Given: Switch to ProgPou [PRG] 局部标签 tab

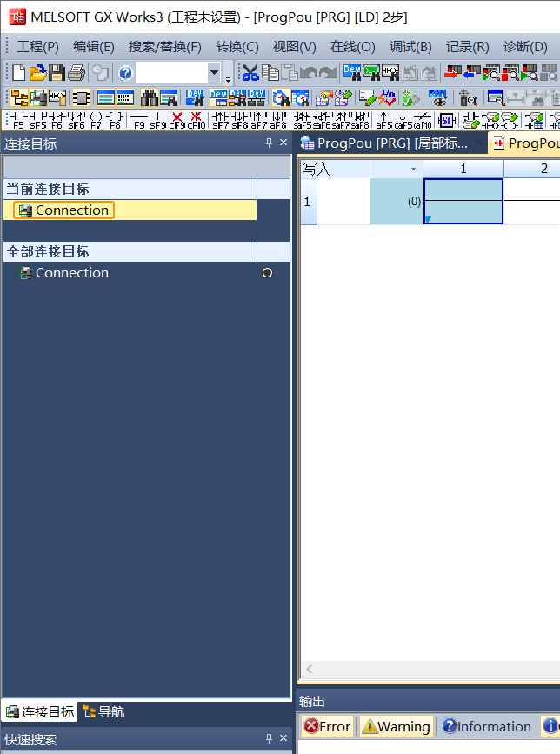Looking at the screenshot, I should [392, 143].
